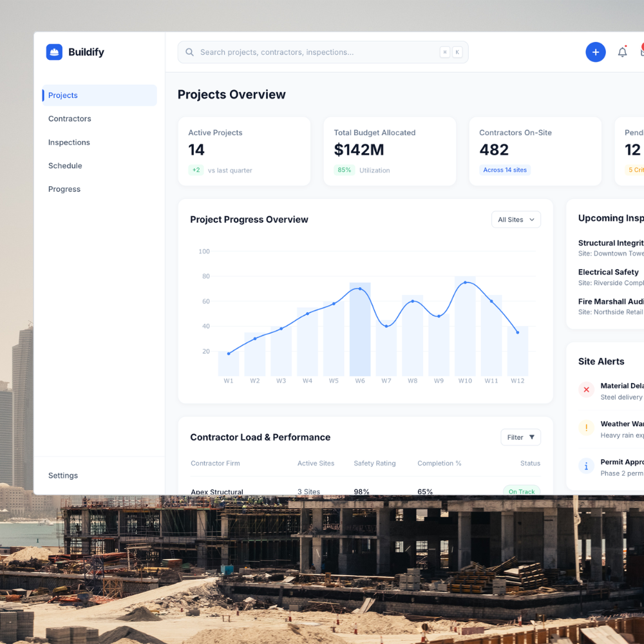Select the W6 highlighted bar in chart
This screenshot has width=644, height=644.
(360, 329)
